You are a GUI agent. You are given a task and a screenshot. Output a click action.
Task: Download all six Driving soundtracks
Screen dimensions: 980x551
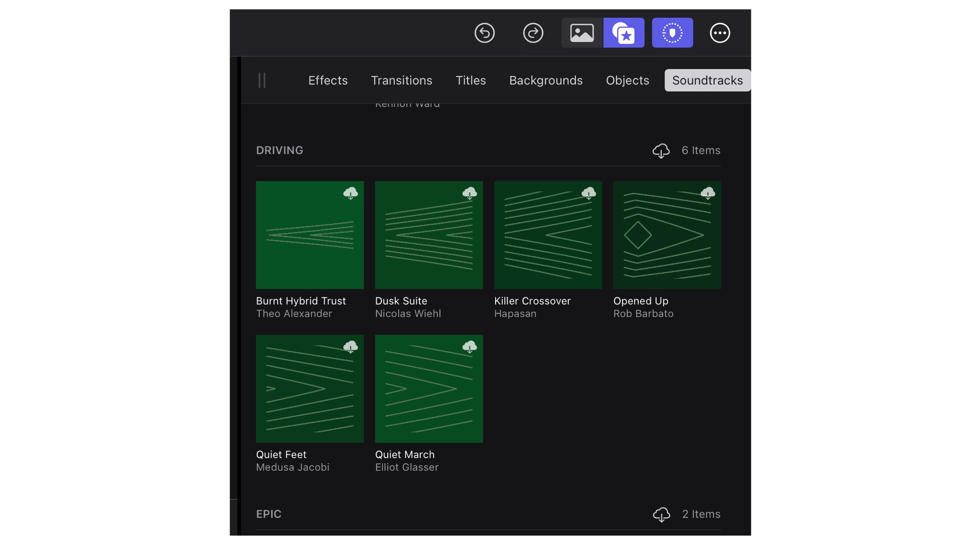pyautogui.click(x=661, y=150)
